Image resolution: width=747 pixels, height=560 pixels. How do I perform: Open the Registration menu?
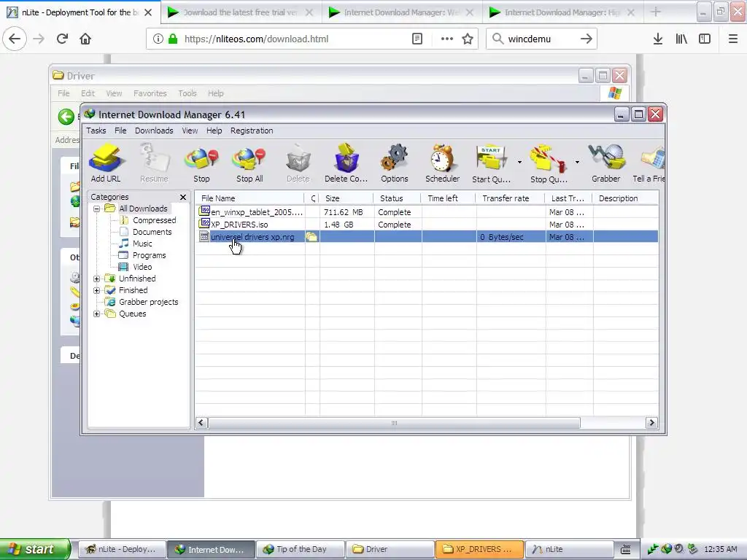click(x=252, y=131)
